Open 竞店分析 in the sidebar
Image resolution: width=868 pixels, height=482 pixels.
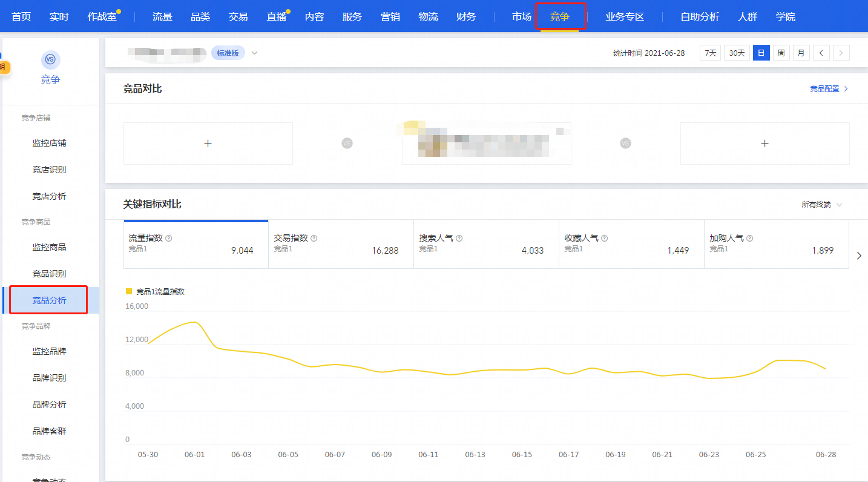point(49,197)
